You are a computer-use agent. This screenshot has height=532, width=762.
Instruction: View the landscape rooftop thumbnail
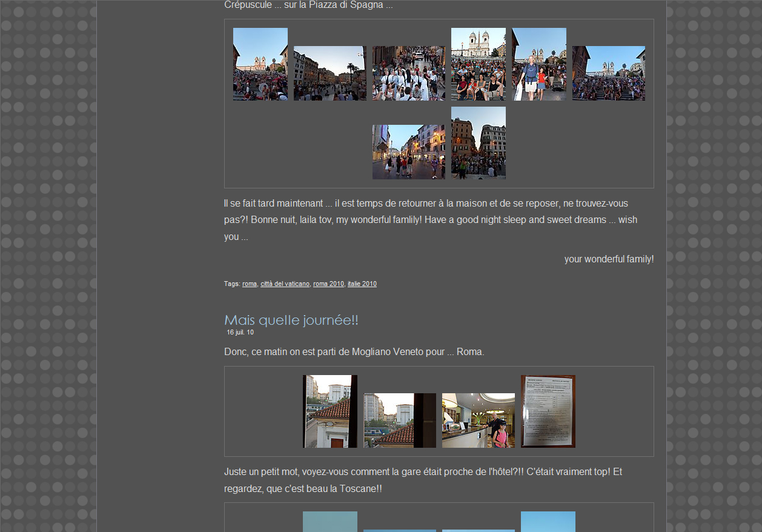point(399,421)
